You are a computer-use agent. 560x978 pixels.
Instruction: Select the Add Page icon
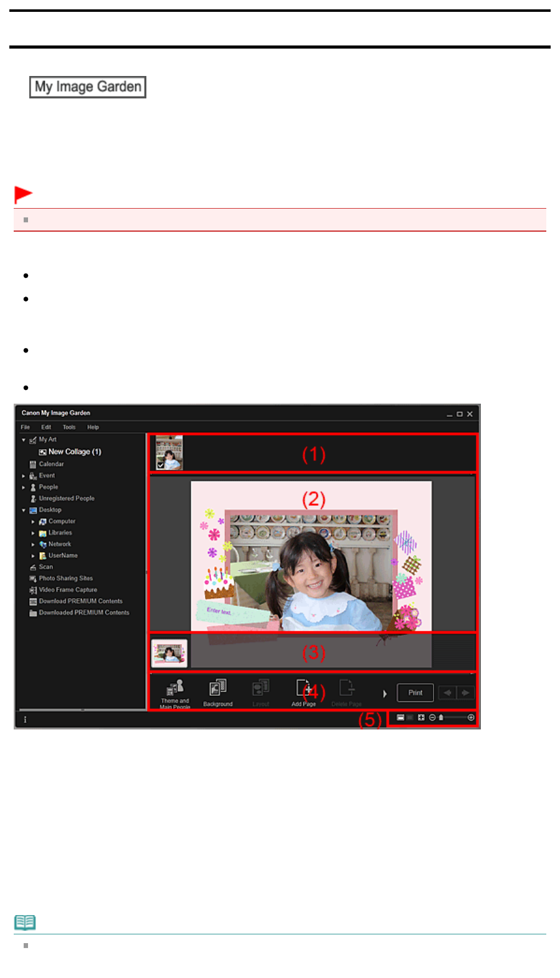pyautogui.click(x=303, y=688)
